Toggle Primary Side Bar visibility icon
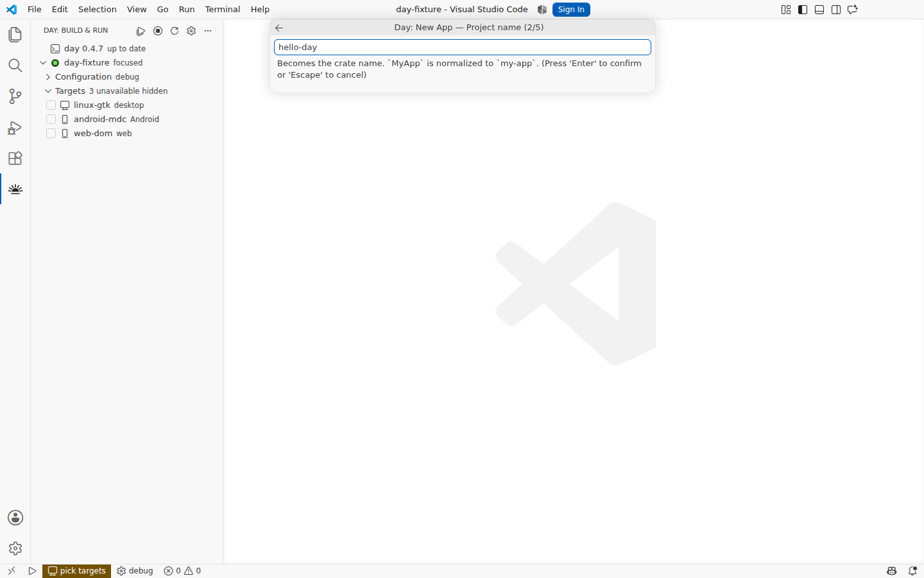Viewport: 924px width, 578px height. pyautogui.click(x=803, y=10)
